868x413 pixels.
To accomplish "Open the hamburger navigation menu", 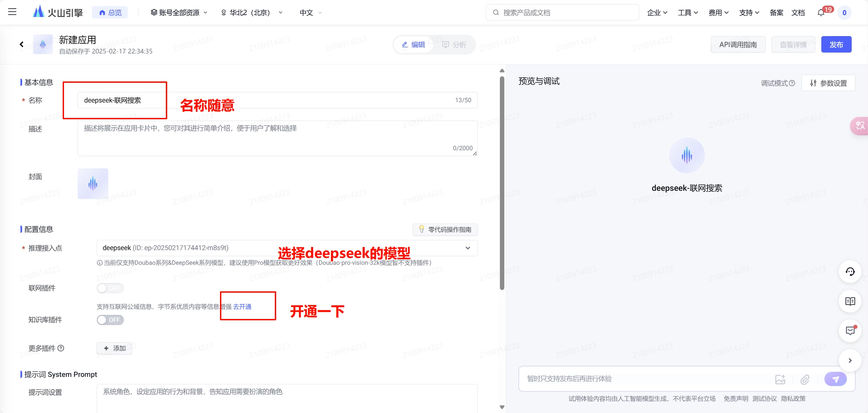I will (x=12, y=12).
